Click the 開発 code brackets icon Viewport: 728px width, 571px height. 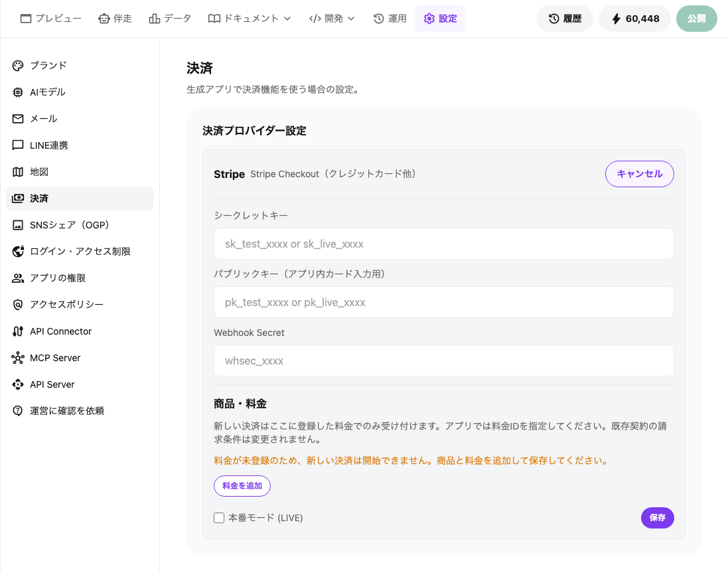315,19
